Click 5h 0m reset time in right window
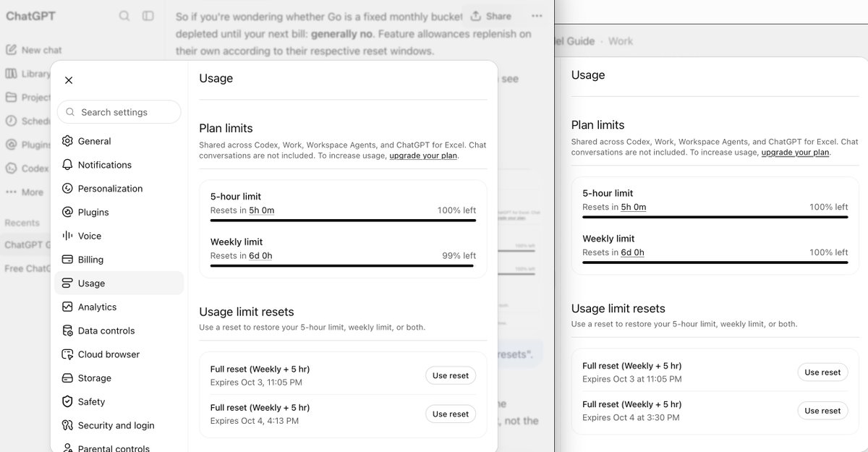Viewport: 868px width, 452px height. coord(634,207)
